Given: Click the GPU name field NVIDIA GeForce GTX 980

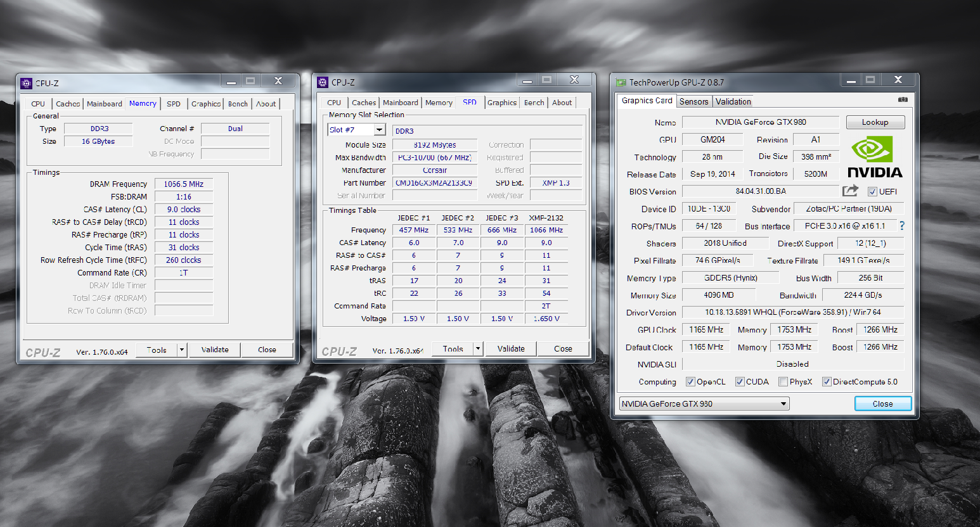Looking at the screenshot, I should tap(761, 122).
